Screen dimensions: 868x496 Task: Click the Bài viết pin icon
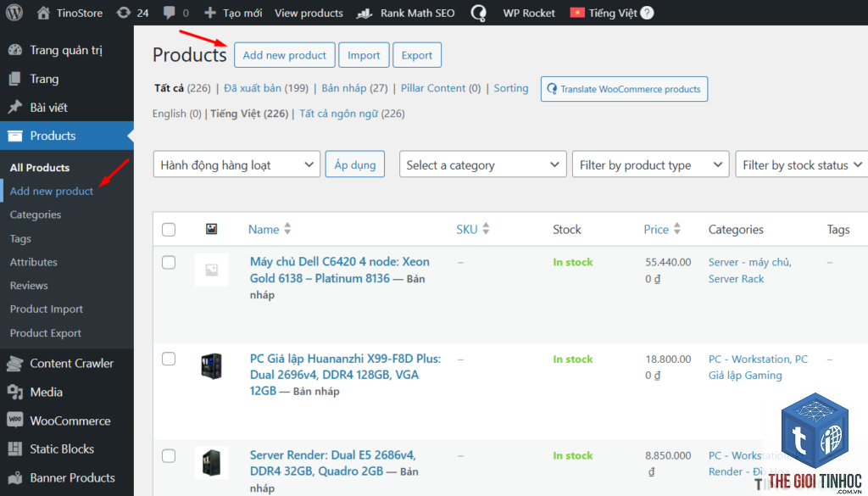[15, 108]
